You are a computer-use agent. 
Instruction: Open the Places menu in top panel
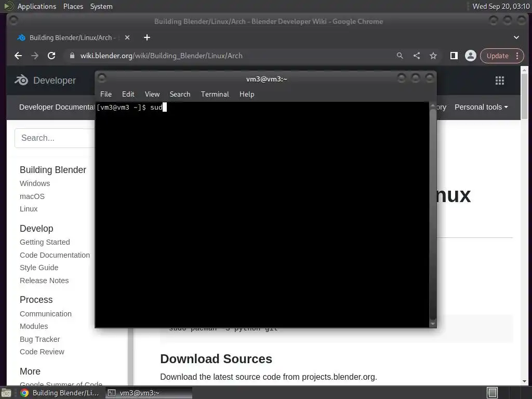click(x=73, y=6)
